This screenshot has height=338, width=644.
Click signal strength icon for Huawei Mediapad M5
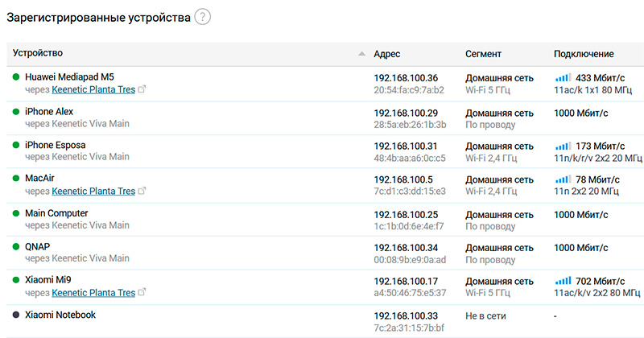tap(563, 78)
